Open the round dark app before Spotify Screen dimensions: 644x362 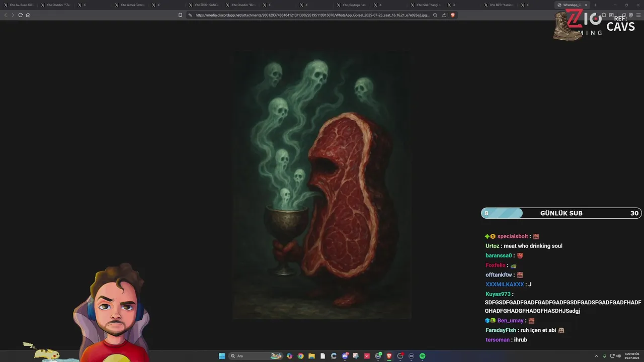[x=412, y=356]
